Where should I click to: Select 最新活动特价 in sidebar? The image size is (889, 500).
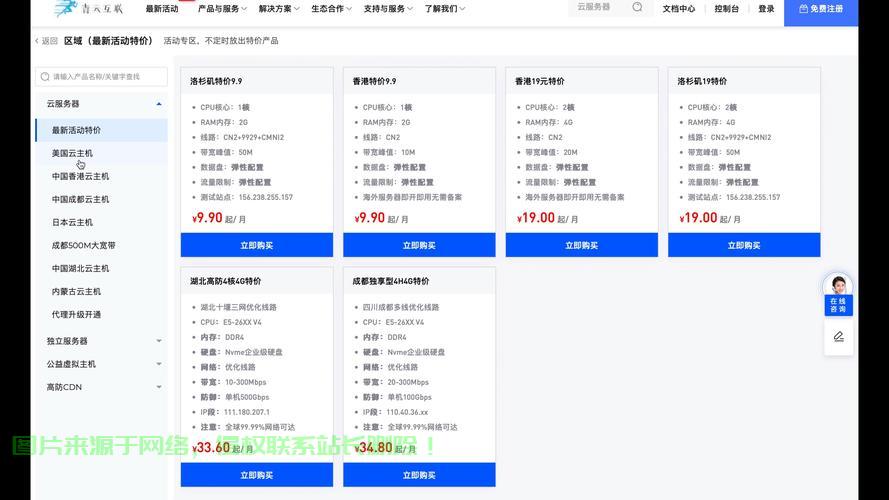coord(101,130)
